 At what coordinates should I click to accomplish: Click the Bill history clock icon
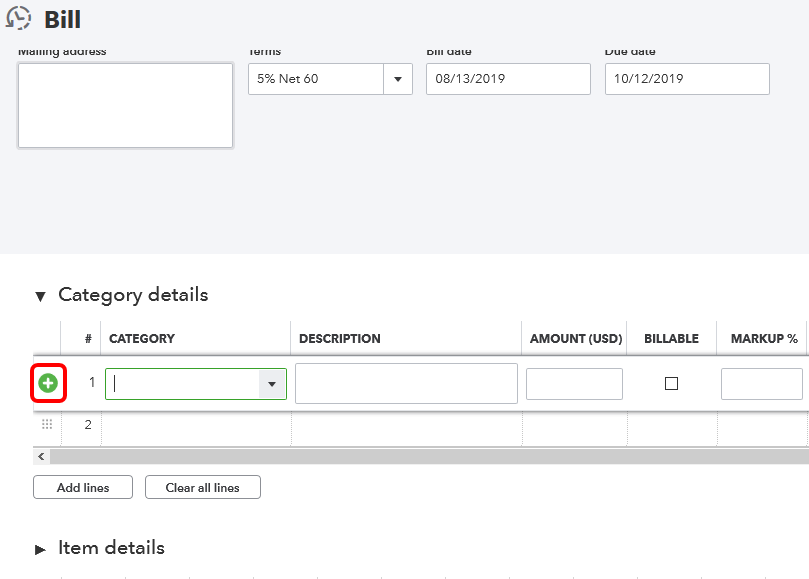pos(18,18)
